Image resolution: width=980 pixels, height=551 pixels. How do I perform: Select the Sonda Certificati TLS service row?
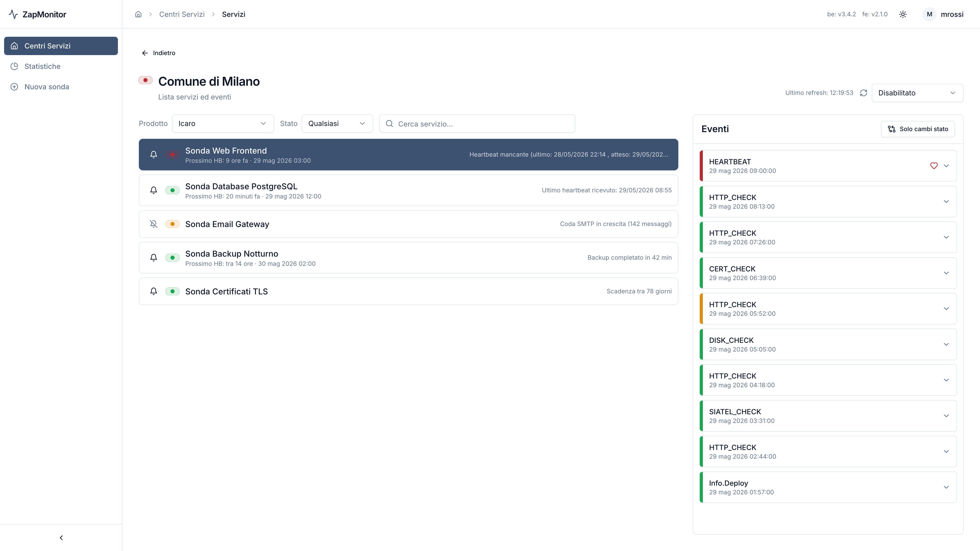pyautogui.click(x=408, y=291)
